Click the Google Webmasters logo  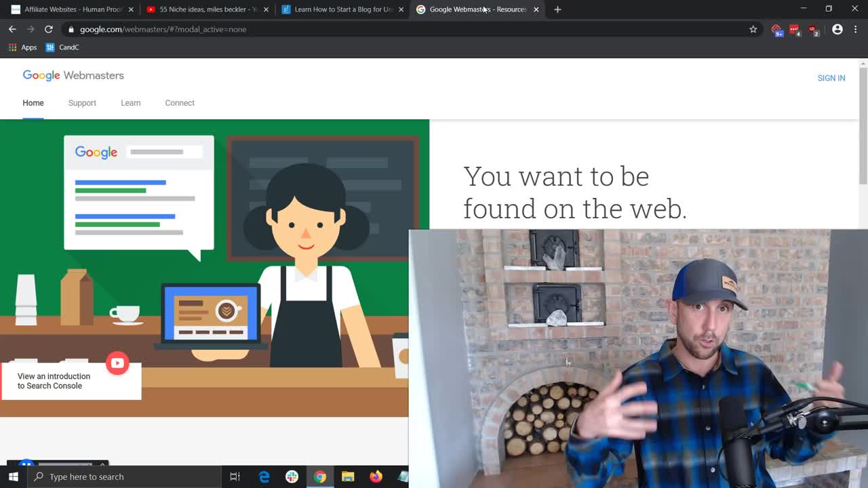(73, 75)
